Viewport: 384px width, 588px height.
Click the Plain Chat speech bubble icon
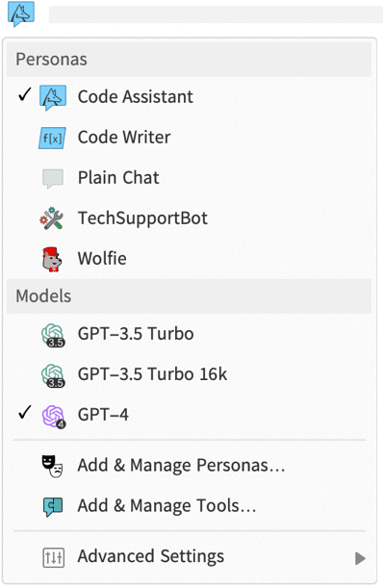coord(53,178)
